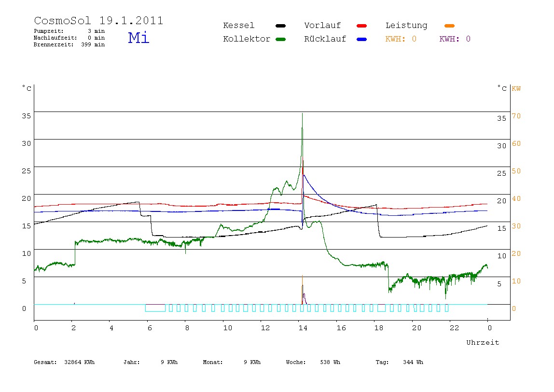This screenshot has width=554, height=392.
Task: Click the orange 40 KW axis tick
Action: pos(516,198)
